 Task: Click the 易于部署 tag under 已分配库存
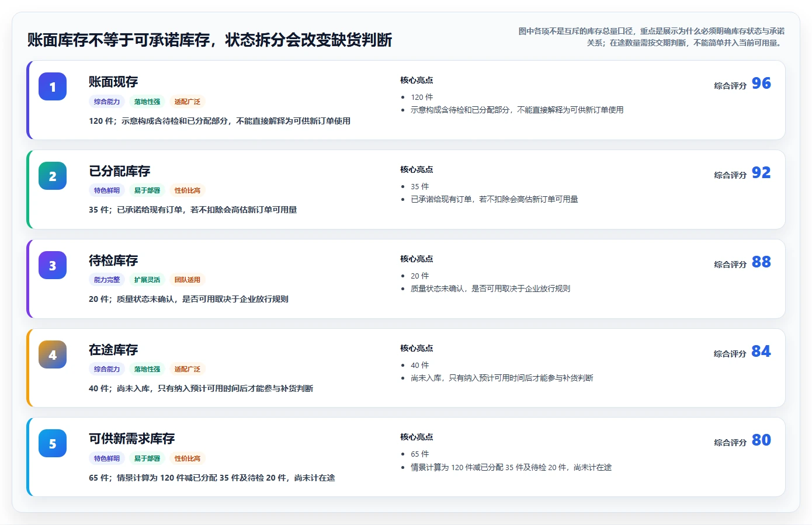(147, 190)
